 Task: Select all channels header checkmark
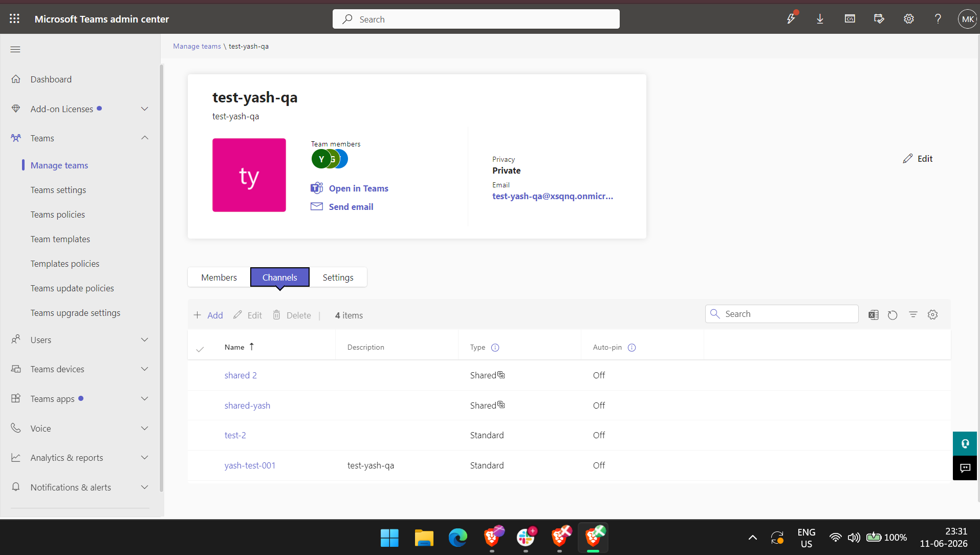point(200,349)
